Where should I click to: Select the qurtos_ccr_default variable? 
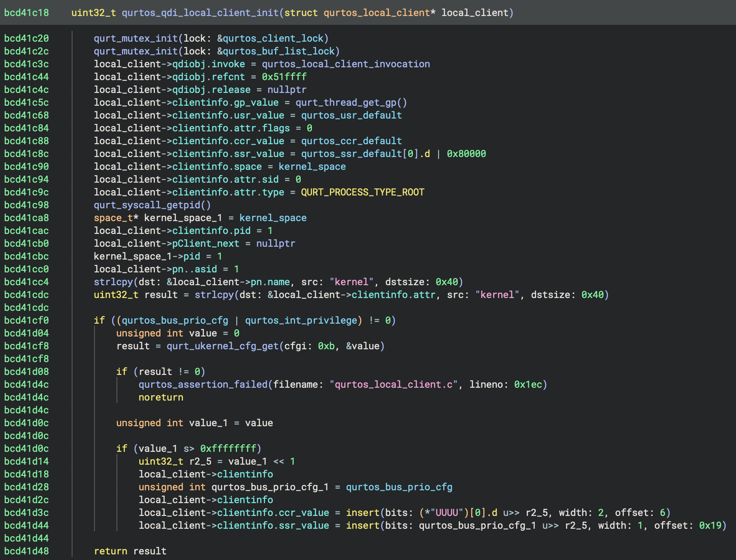[x=351, y=141]
